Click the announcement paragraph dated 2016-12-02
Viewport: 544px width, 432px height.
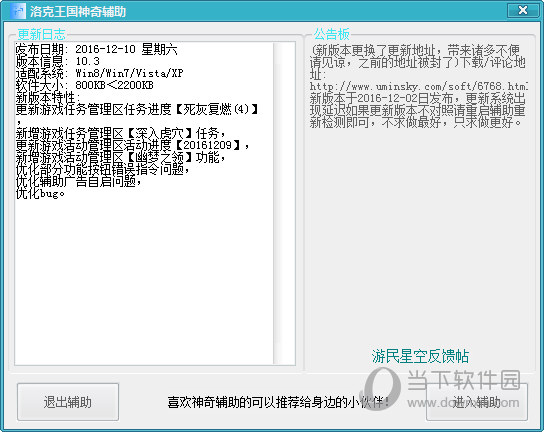(x=418, y=110)
